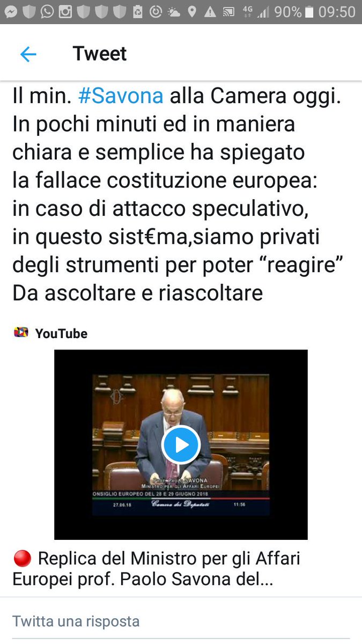Tap the 4G signal strength indicator
362x644 pixels.
click(255, 12)
